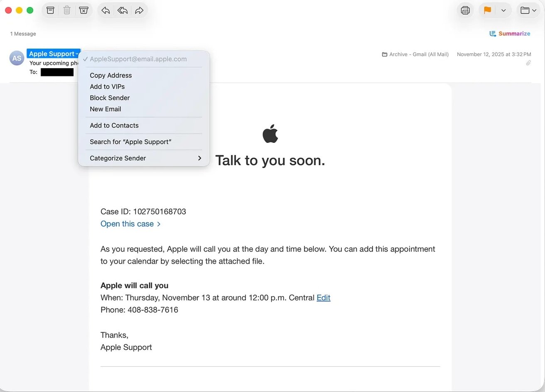Image resolution: width=545 pixels, height=392 pixels.
Task: Open the flag color dropdown
Action: coord(502,10)
